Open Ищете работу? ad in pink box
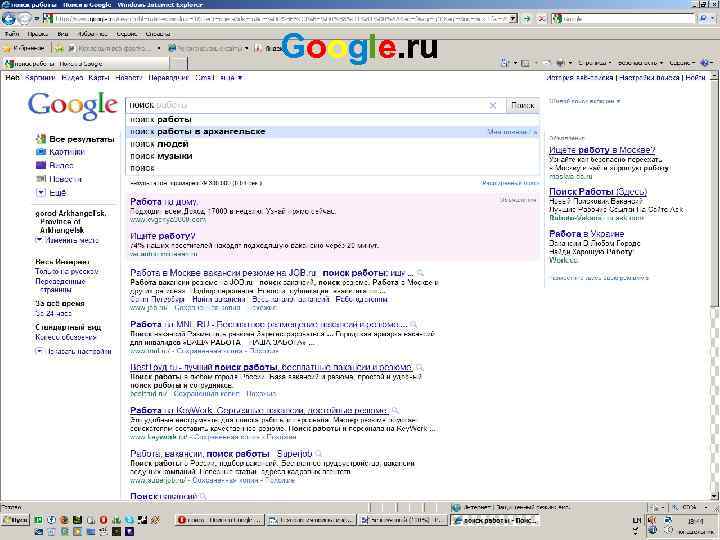The width and height of the screenshot is (720, 540). point(163,236)
